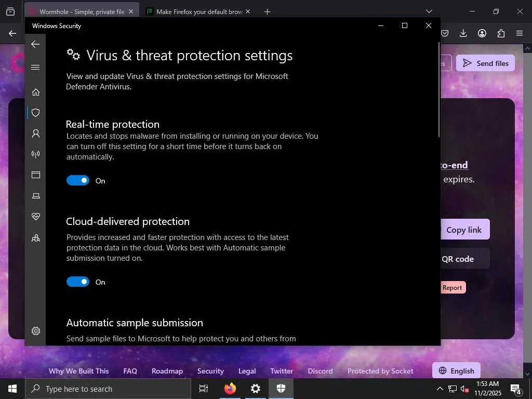Close the Make Firefox default browser tab
Image resolution: width=532 pixels, height=399 pixels.
pyautogui.click(x=248, y=12)
